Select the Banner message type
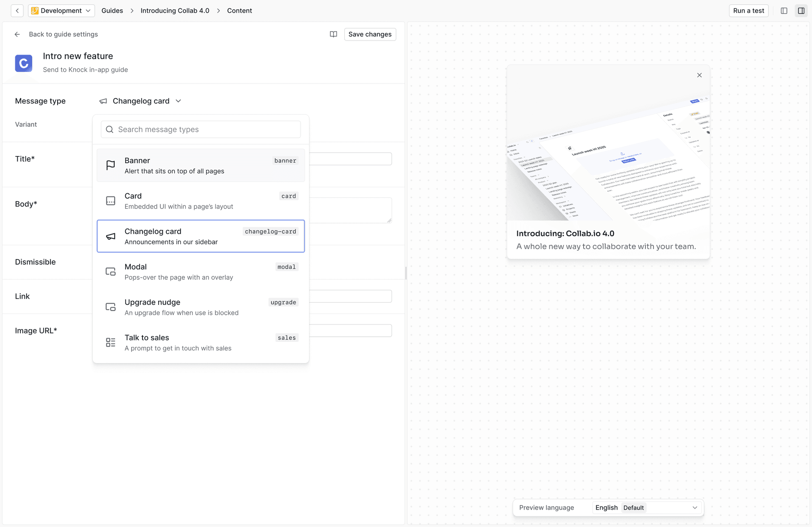The image size is (812, 527). 200,165
